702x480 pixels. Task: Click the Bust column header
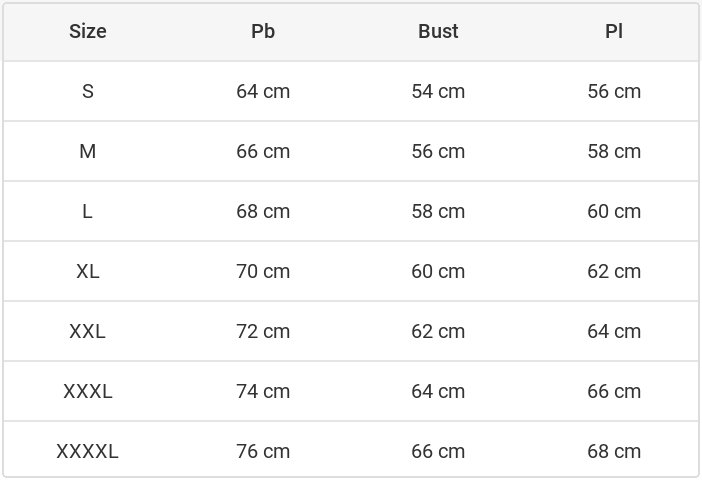click(438, 31)
